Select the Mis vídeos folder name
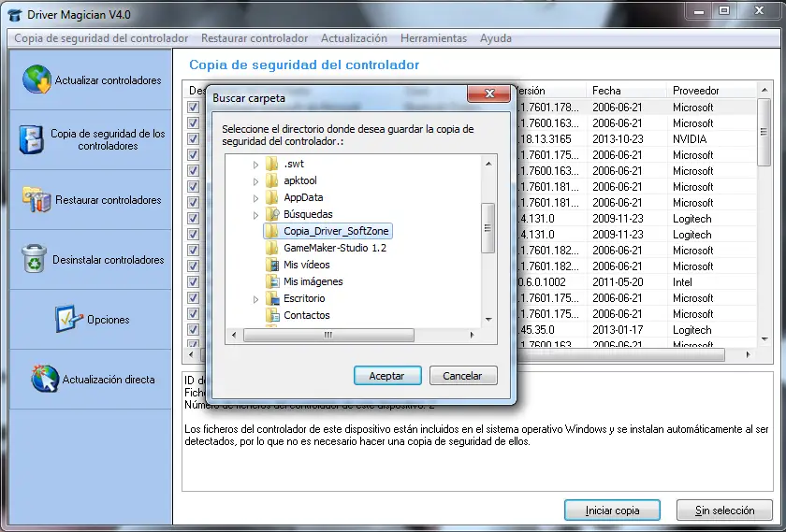Image resolution: width=786 pixels, height=532 pixels. 307,265
